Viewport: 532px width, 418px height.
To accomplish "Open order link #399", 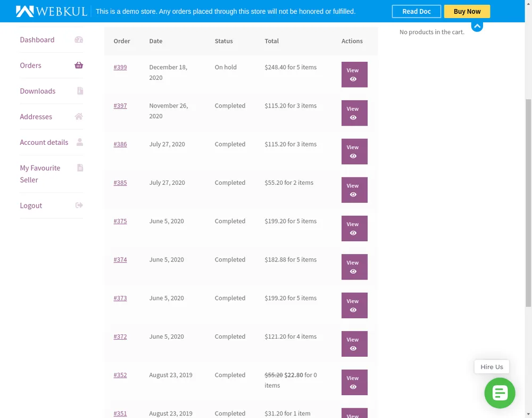I will (x=120, y=67).
